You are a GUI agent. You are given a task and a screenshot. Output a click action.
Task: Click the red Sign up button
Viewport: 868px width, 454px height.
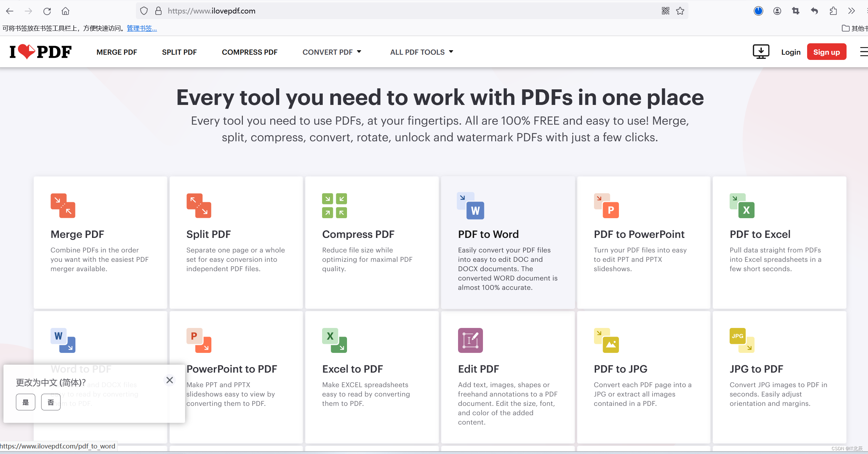coord(826,52)
